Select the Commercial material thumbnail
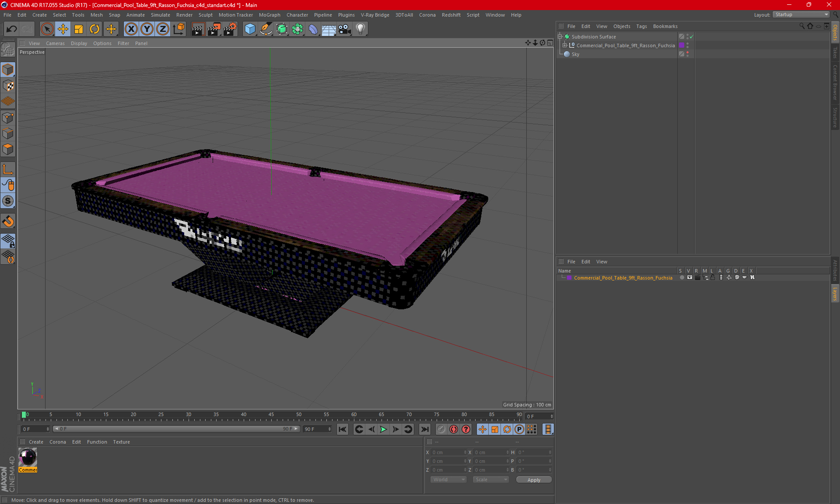840x504 pixels. point(28,458)
